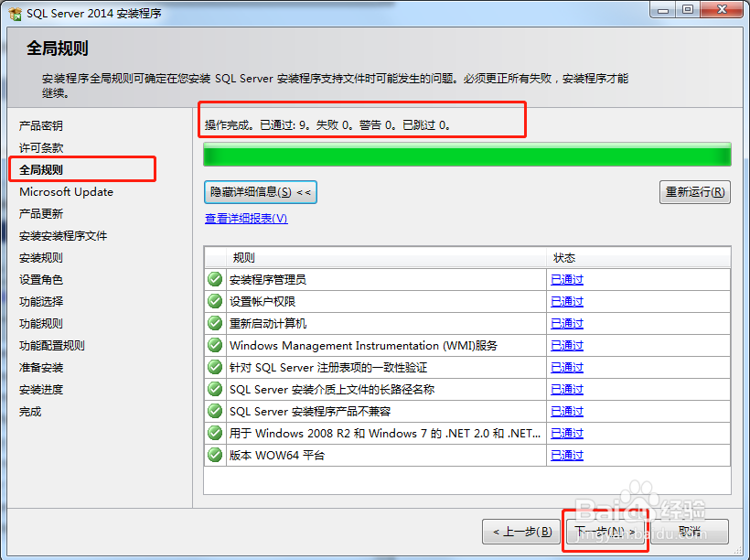Select 用于 Windows 2008 R2 rule text

(x=384, y=434)
